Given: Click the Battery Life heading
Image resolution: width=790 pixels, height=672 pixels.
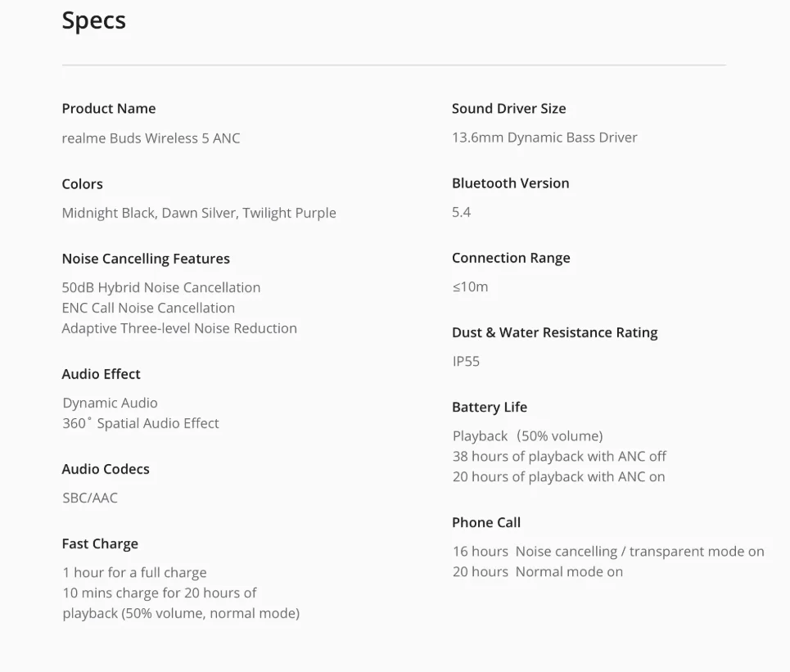Looking at the screenshot, I should click(x=490, y=407).
